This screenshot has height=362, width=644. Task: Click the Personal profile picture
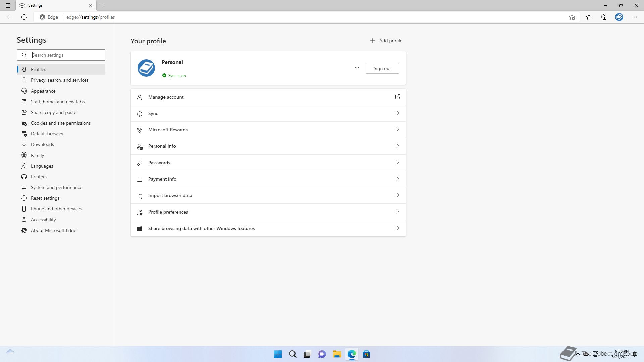point(146,68)
